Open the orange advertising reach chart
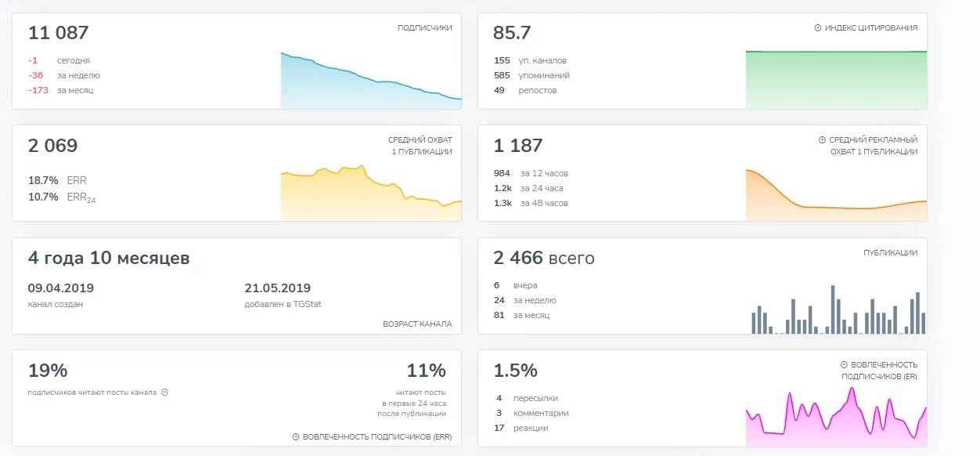 [836, 195]
